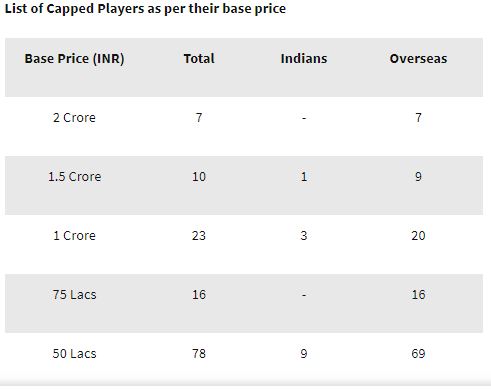The height and width of the screenshot is (390, 491).
Task: Click total value 10 in 1.5 Crore row
Action: [x=199, y=177]
